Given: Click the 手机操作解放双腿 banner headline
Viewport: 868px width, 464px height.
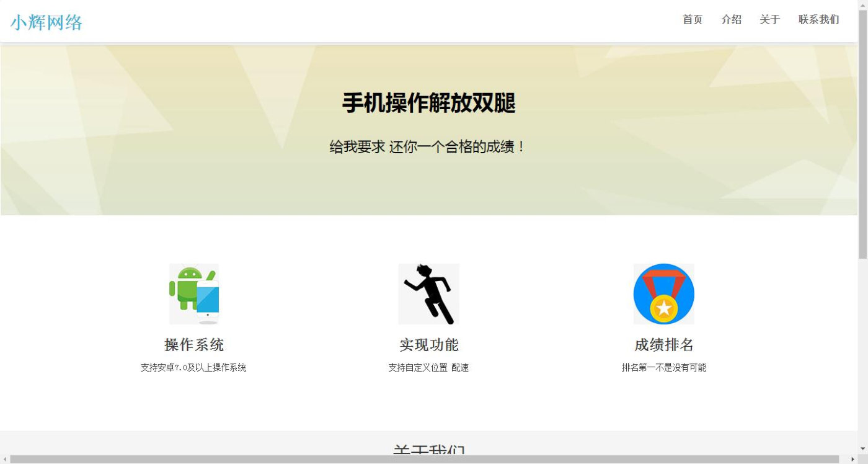Looking at the screenshot, I should click(x=429, y=103).
